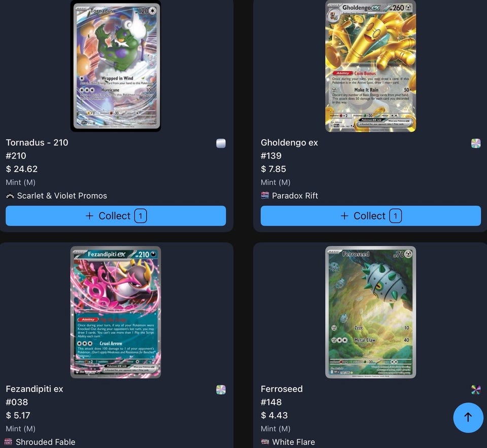487x448 pixels.
Task: Open the Paradox Rift set link
Action: pos(295,196)
